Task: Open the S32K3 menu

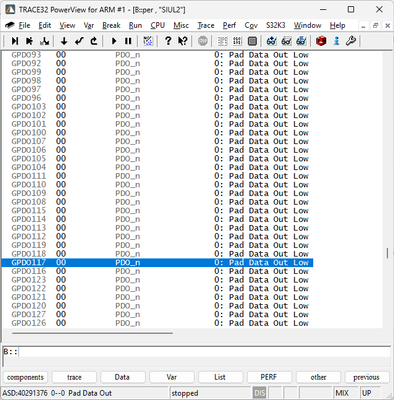Action: 276,25
